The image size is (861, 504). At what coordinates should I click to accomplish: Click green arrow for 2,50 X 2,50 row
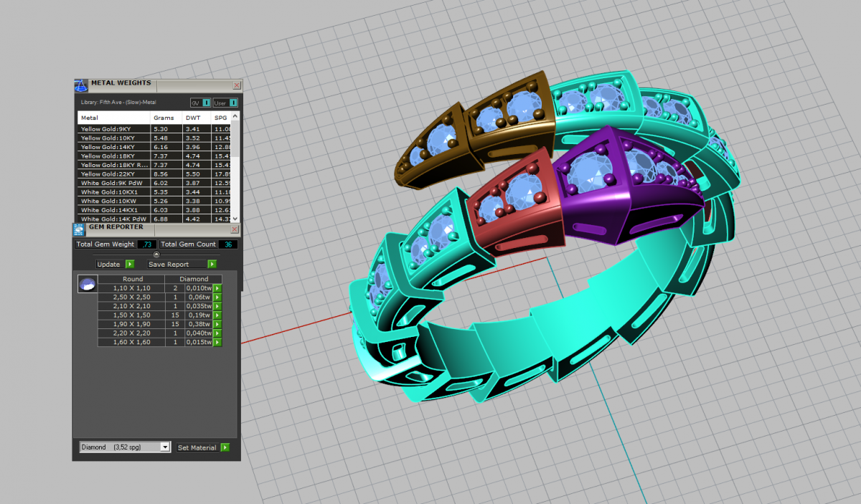[x=217, y=297]
